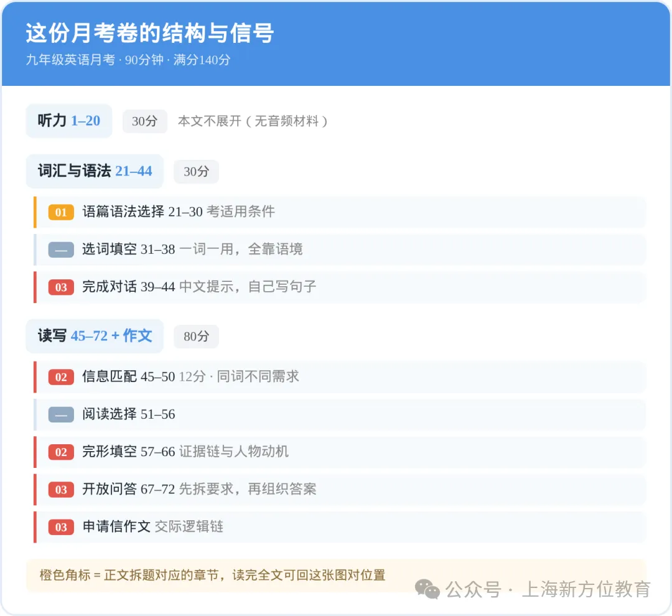Image resolution: width=672 pixels, height=616 pixels.
Task: Click grey dash badge on 选词填空 row
Action: 61,250
